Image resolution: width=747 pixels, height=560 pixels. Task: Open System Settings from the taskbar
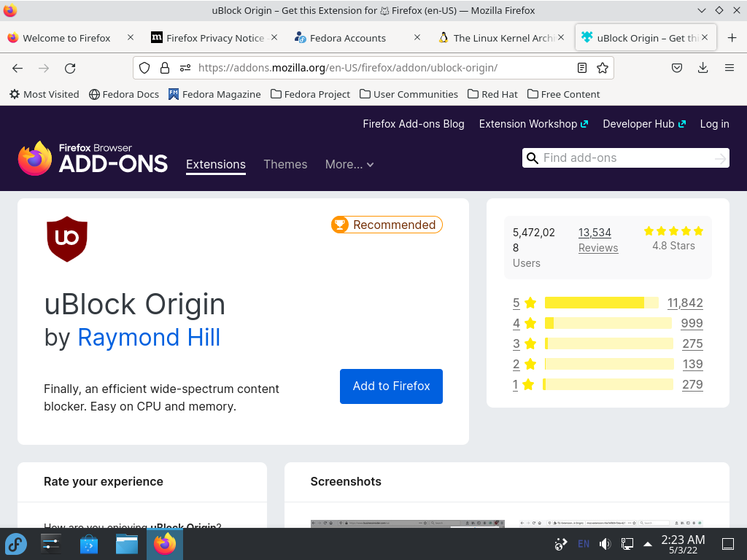(51, 544)
